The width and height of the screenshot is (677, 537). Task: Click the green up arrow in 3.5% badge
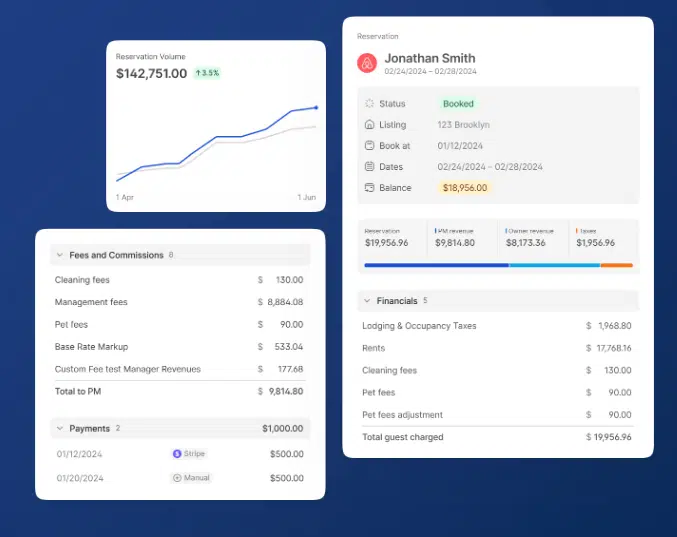pos(199,73)
